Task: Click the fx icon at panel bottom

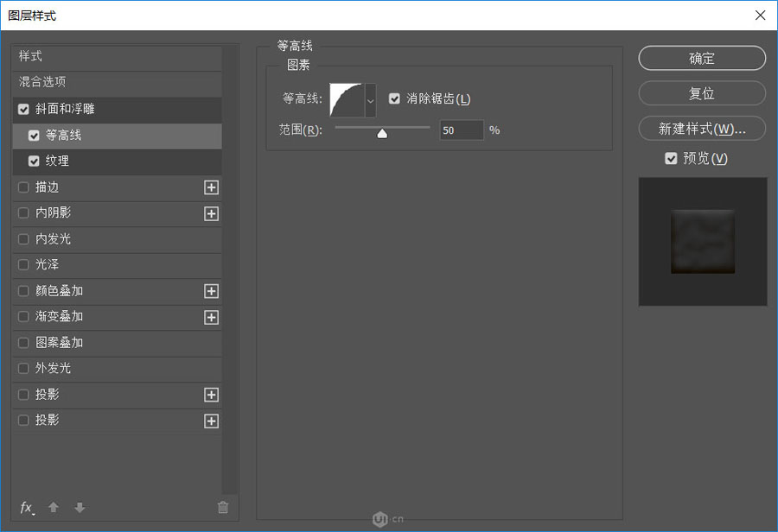Action: coord(26,508)
